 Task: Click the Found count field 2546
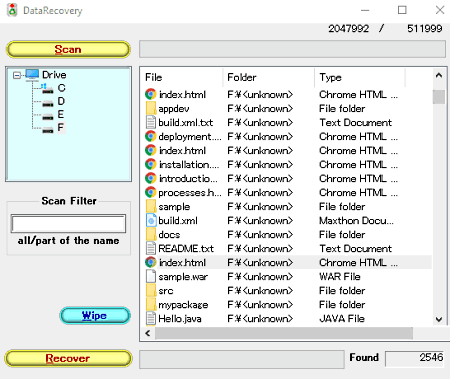click(415, 358)
